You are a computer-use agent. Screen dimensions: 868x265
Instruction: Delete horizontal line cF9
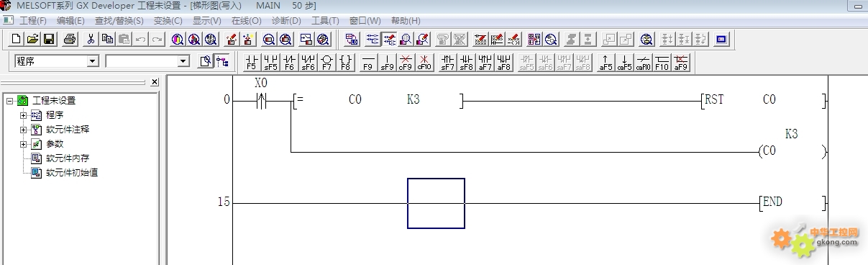pos(406,62)
